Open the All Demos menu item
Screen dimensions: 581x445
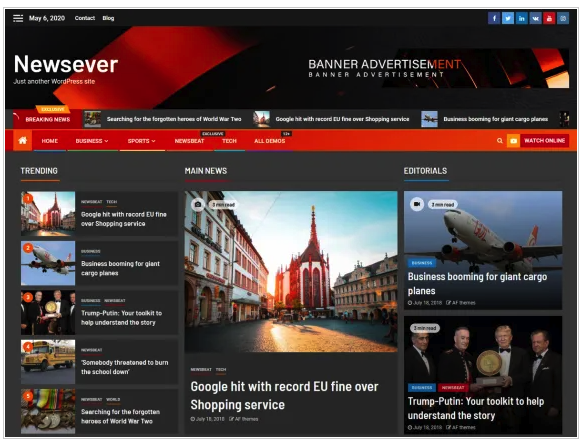point(270,141)
